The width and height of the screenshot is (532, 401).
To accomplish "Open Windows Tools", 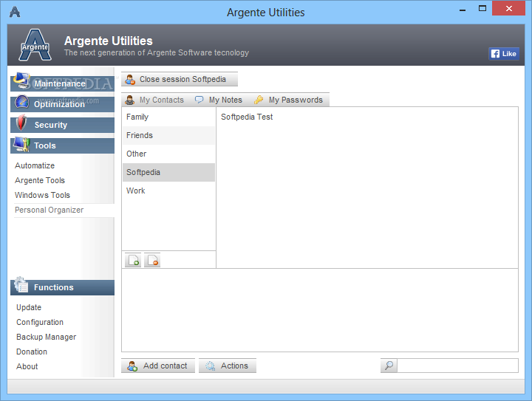I will pos(42,195).
